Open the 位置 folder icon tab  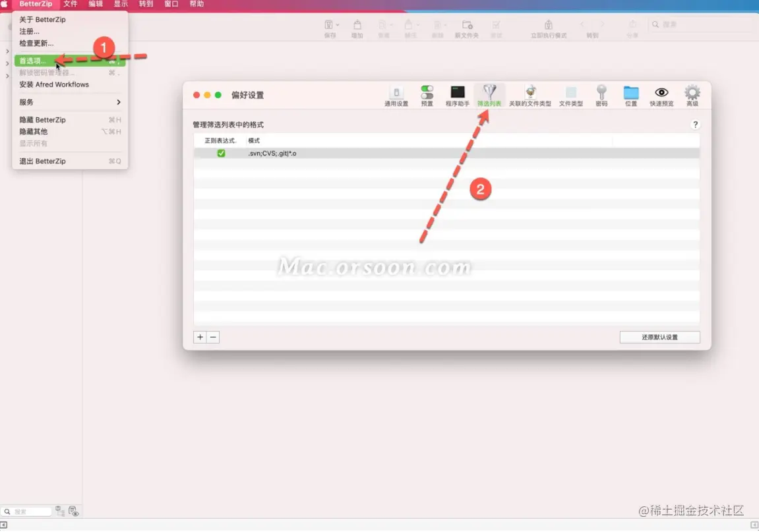tap(630, 96)
